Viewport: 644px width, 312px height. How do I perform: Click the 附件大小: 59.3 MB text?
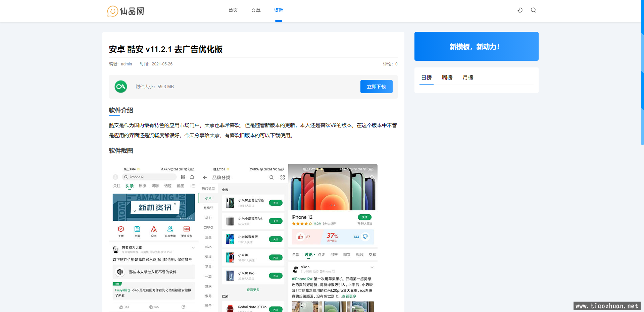(x=155, y=87)
